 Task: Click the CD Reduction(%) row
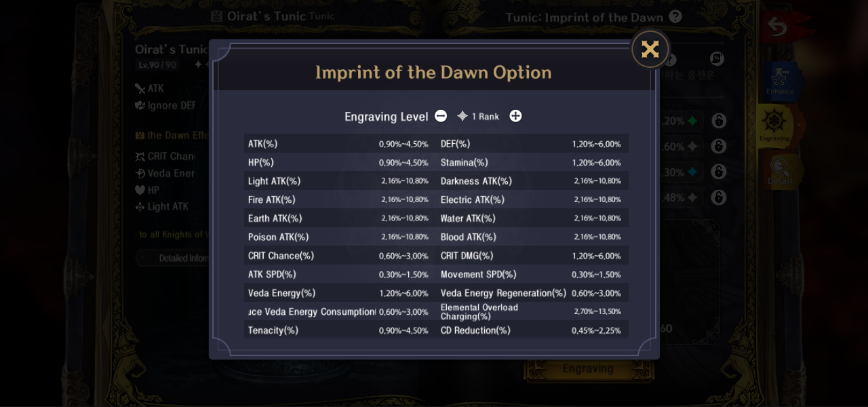(531, 330)
